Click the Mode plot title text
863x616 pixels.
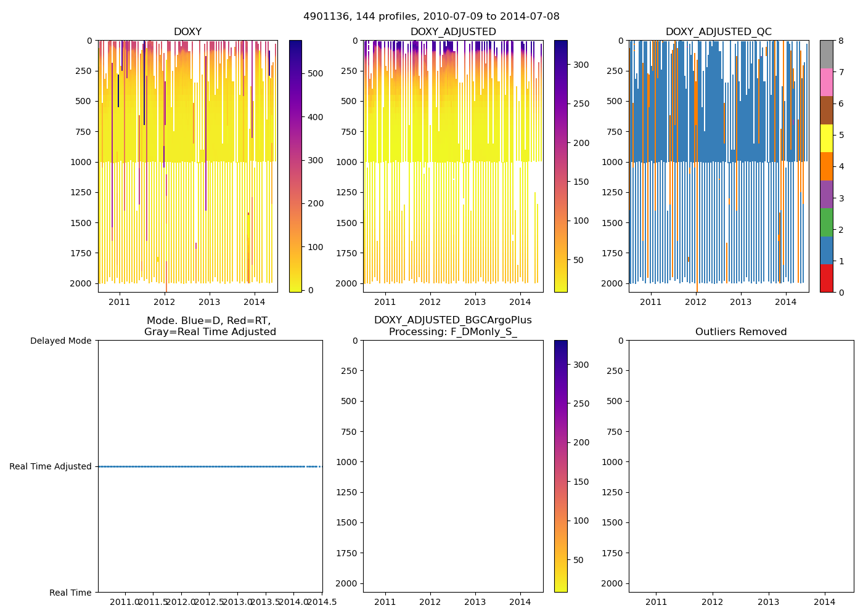pyautogui.click(x=210, y=326)
